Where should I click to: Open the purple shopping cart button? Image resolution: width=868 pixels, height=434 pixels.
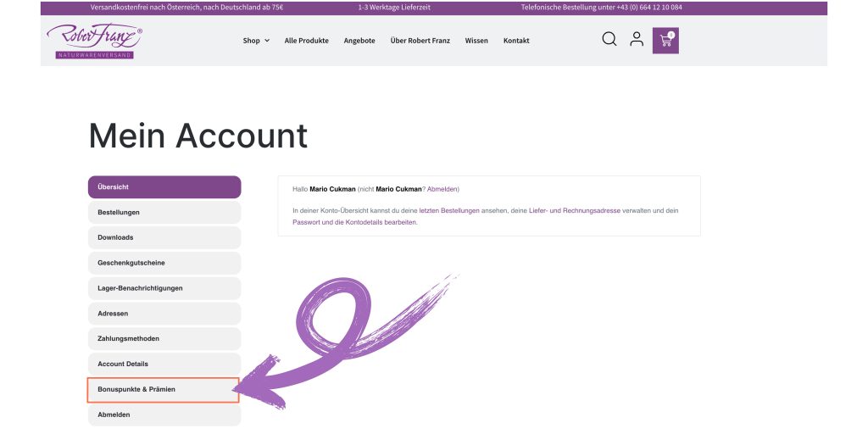[665, 41]
